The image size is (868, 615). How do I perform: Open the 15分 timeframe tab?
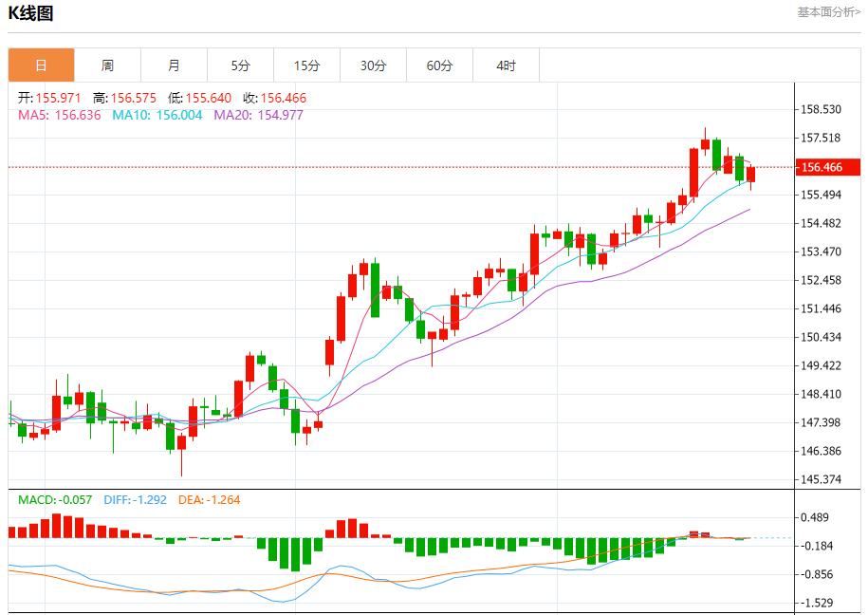click(306, 65)
